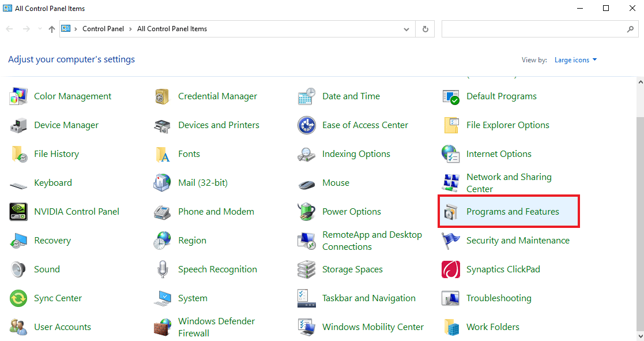Open Speech Recognition settings

(x=217, y=269)
